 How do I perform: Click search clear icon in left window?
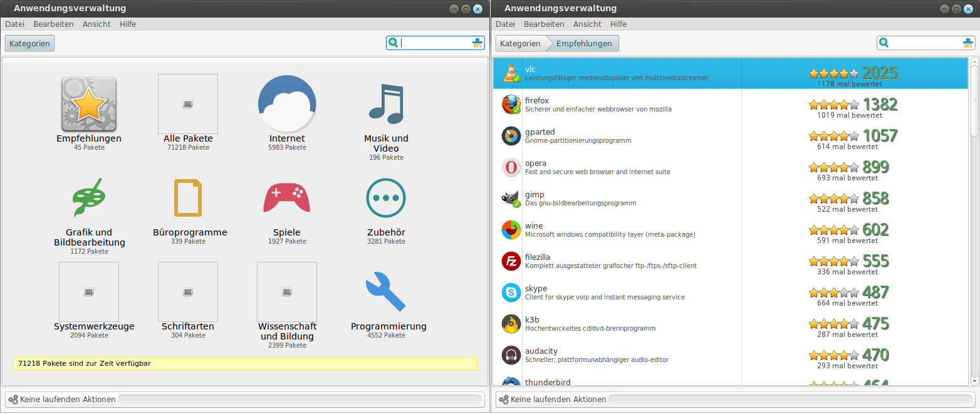[477, 43]
